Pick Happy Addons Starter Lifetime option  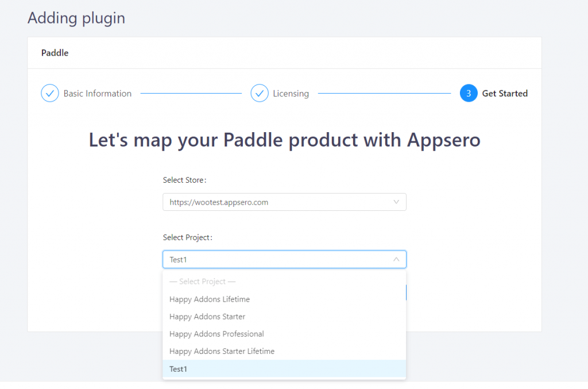click(284, 352)
